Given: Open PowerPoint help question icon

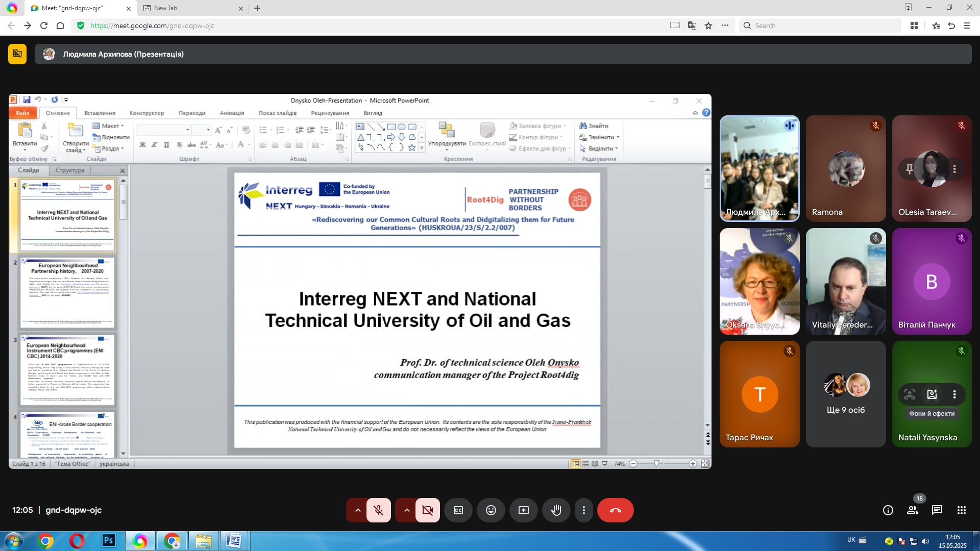Looking at the screenshot, I should tap(706, 113).
